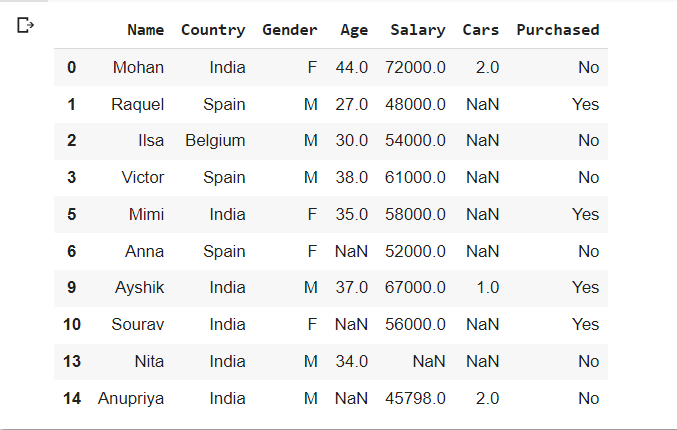Click the Age column header
Screen dimensions: 677x430
click(x=354, y=30)
